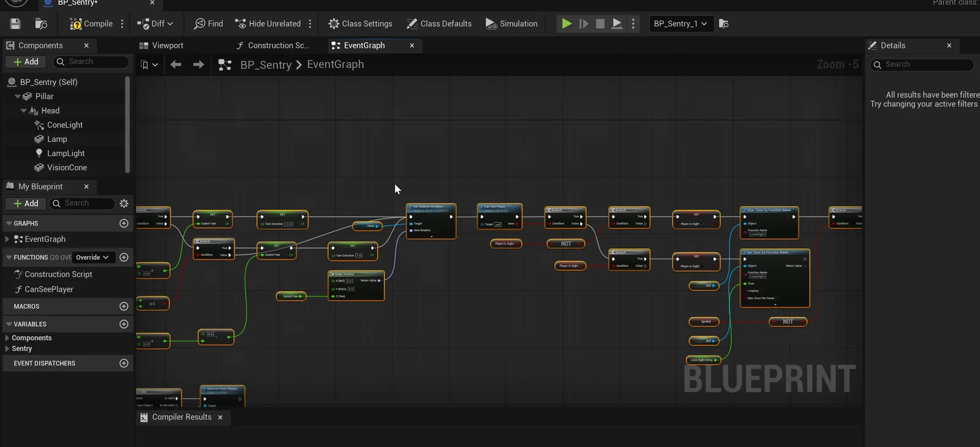Navigate forward in graph history
980x447 pixels.
pos(198,64)
